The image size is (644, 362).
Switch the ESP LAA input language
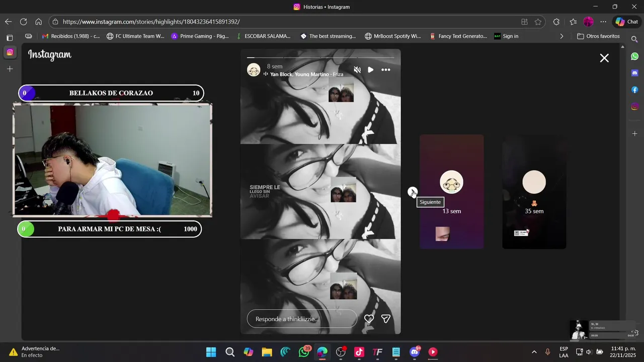tap(563, 352)
